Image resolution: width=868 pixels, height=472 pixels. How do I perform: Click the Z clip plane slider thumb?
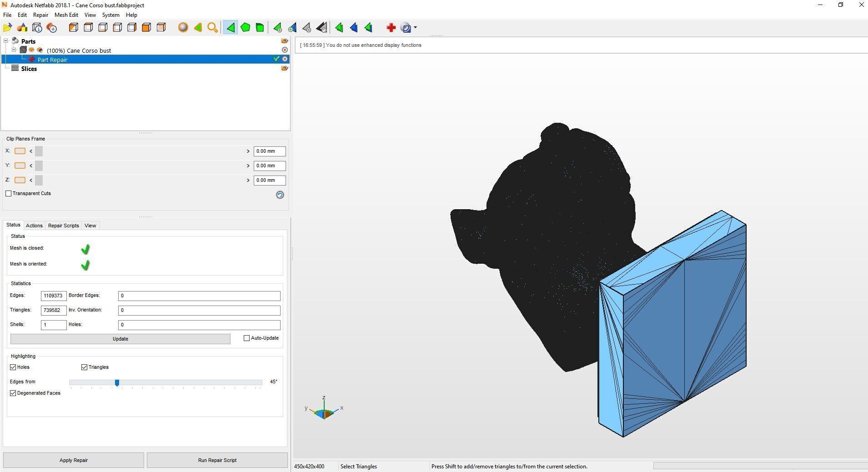[39, 180]
